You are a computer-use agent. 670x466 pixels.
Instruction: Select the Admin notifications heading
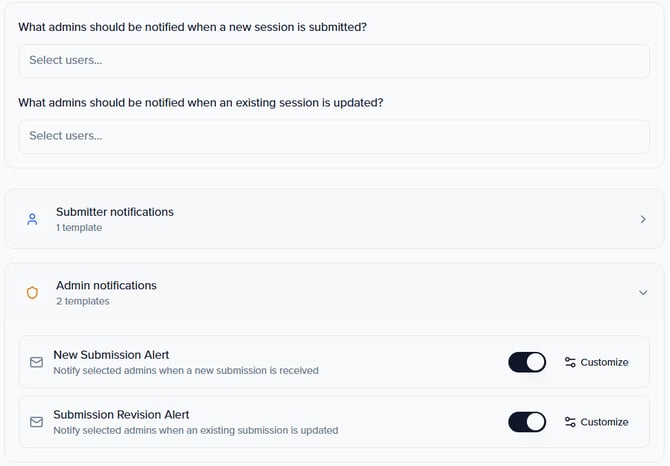106,286
